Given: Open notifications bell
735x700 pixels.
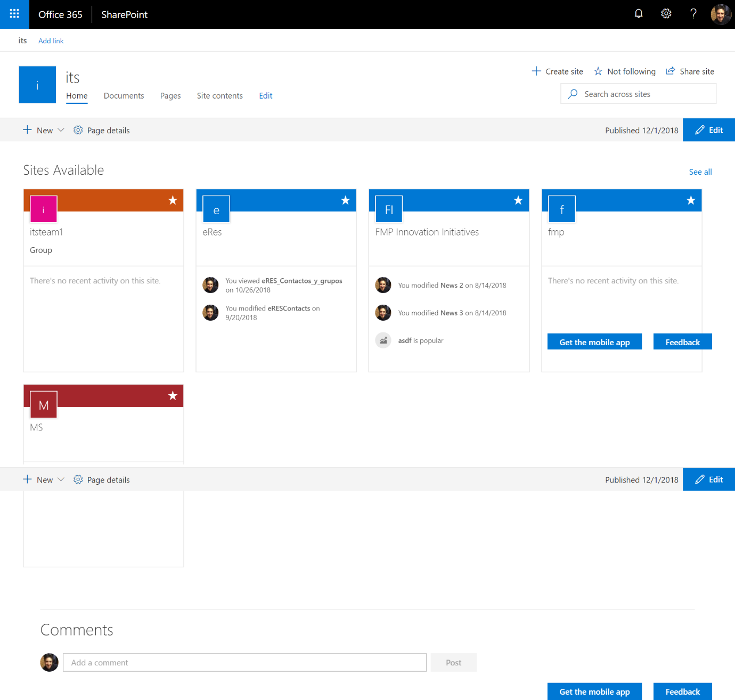Looking at the screenshot, I should [x=638, y=14].
